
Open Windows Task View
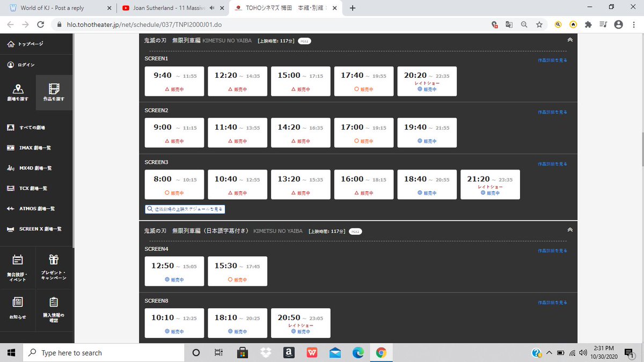218,352
